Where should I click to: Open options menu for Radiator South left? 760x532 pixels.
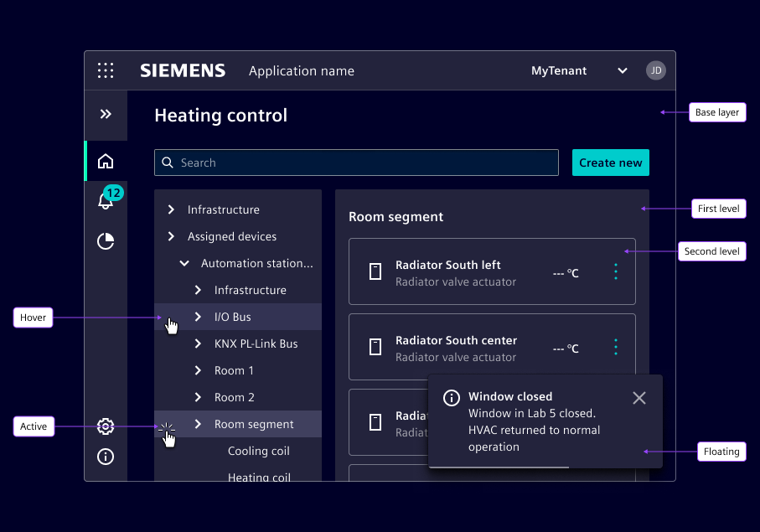pos(616,271)
